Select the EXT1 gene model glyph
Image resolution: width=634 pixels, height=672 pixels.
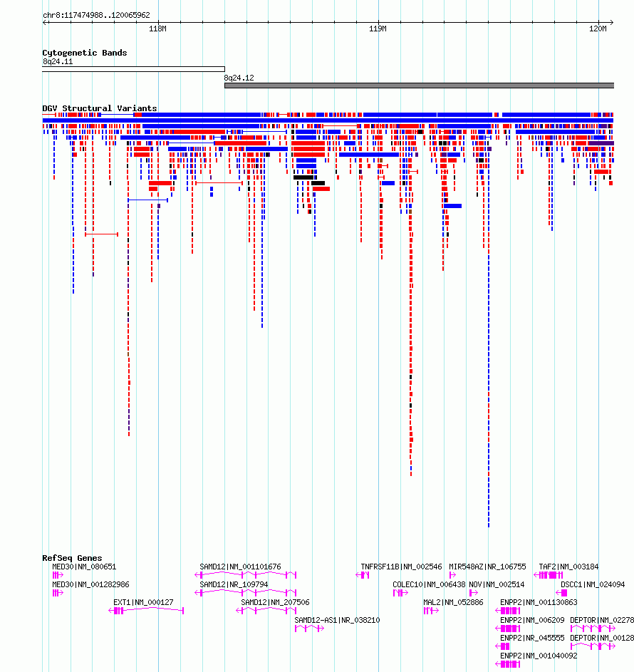(146, 611)
